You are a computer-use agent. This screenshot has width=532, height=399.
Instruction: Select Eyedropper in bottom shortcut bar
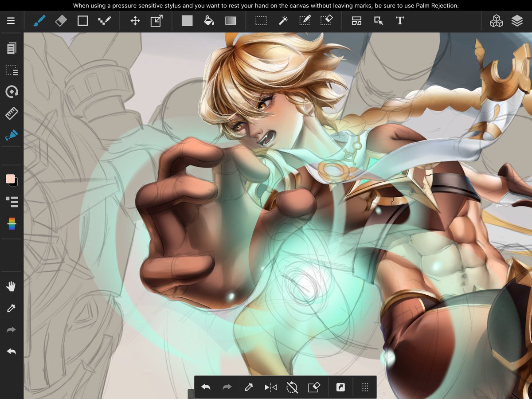pos(249,387)
